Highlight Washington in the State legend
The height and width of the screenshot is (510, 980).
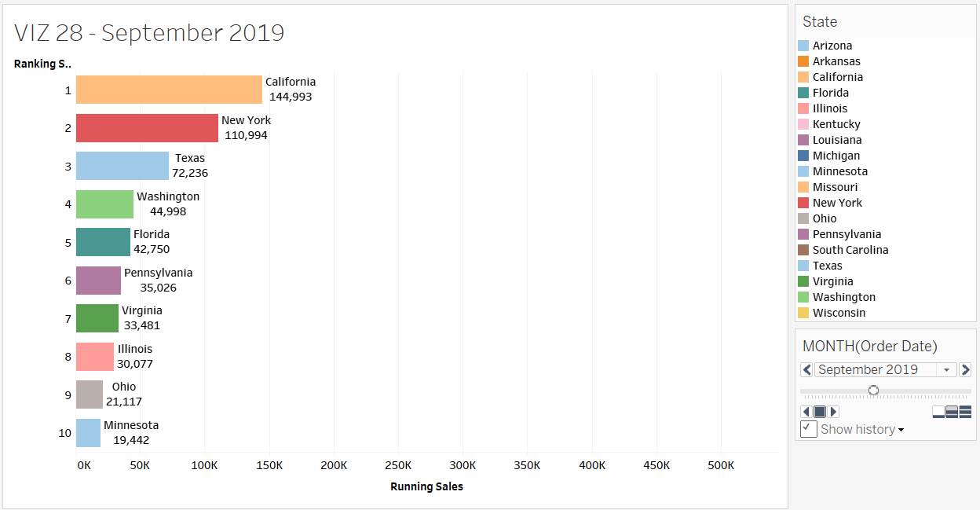coord(843,297)
